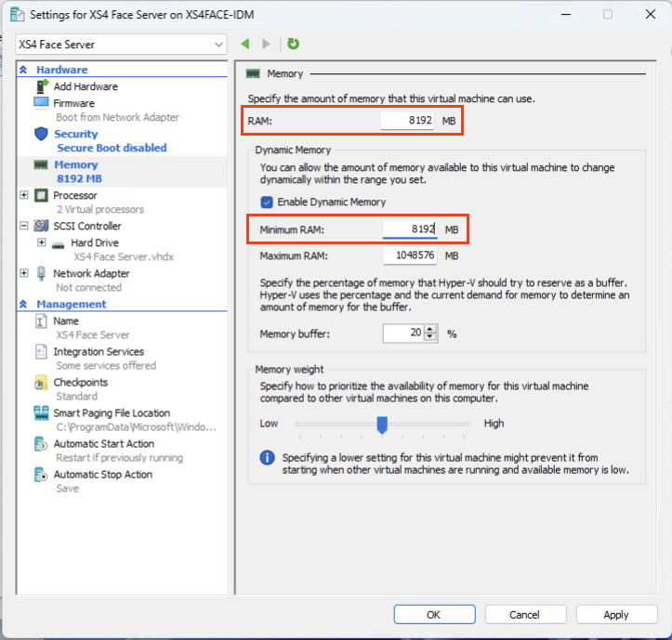The width and height of the screenshot is (672, 640).
Task: Collapse the Hardware section
Action: tap(23, 70)
